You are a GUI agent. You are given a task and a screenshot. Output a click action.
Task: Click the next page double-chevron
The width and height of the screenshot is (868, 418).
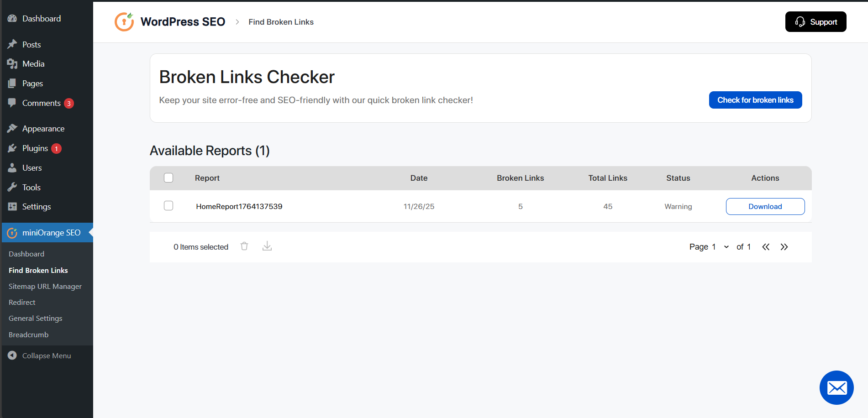coord(784,246)
